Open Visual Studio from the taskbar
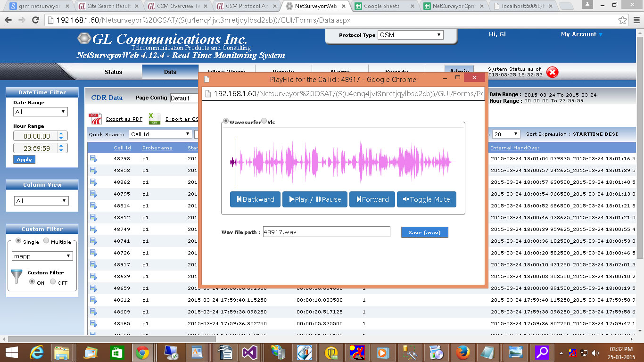 (248, 352)
